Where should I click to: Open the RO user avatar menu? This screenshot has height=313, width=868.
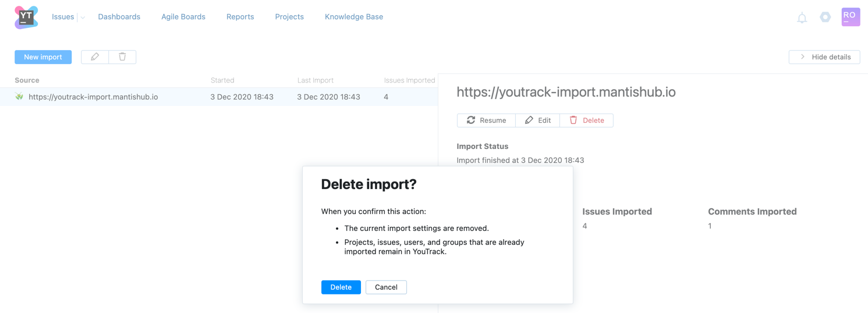(x=851, y=17)
